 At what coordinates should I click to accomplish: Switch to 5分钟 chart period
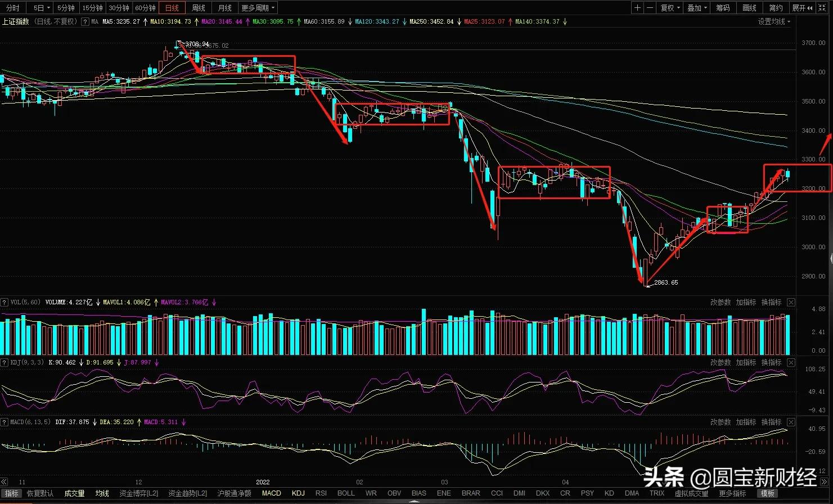[66, 8]
